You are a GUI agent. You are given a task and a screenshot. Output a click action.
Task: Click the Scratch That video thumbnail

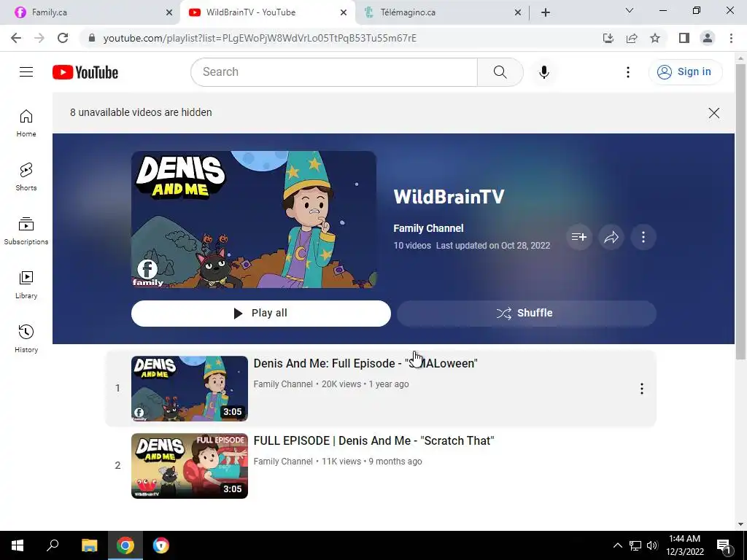point(190,466)
